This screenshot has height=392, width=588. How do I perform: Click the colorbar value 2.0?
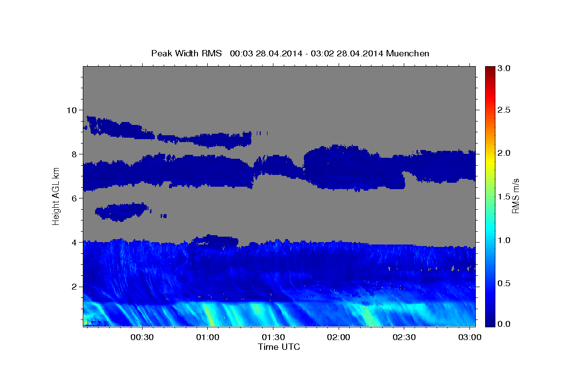coord(504,153)
